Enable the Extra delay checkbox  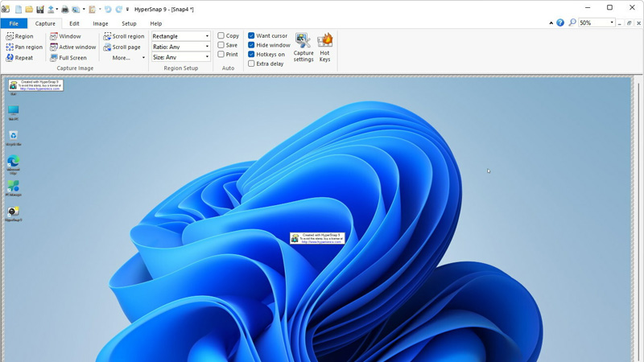251,64
